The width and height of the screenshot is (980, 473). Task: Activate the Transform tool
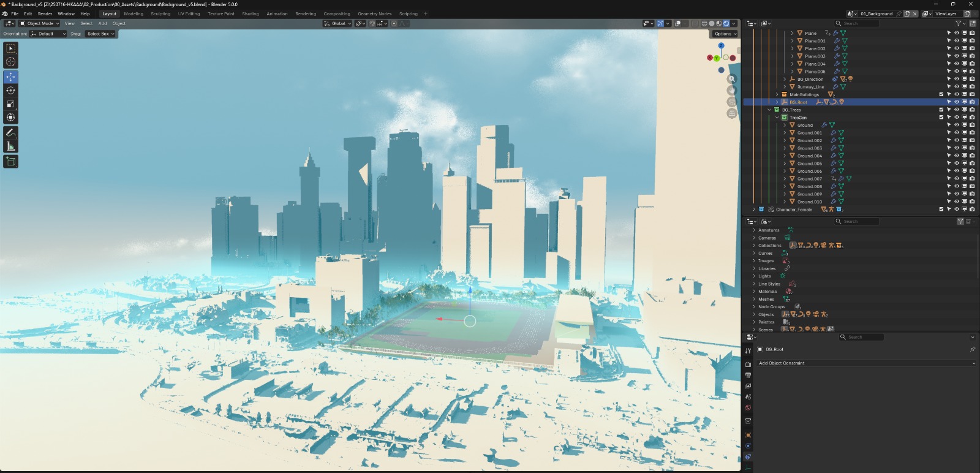click(10, 117)
